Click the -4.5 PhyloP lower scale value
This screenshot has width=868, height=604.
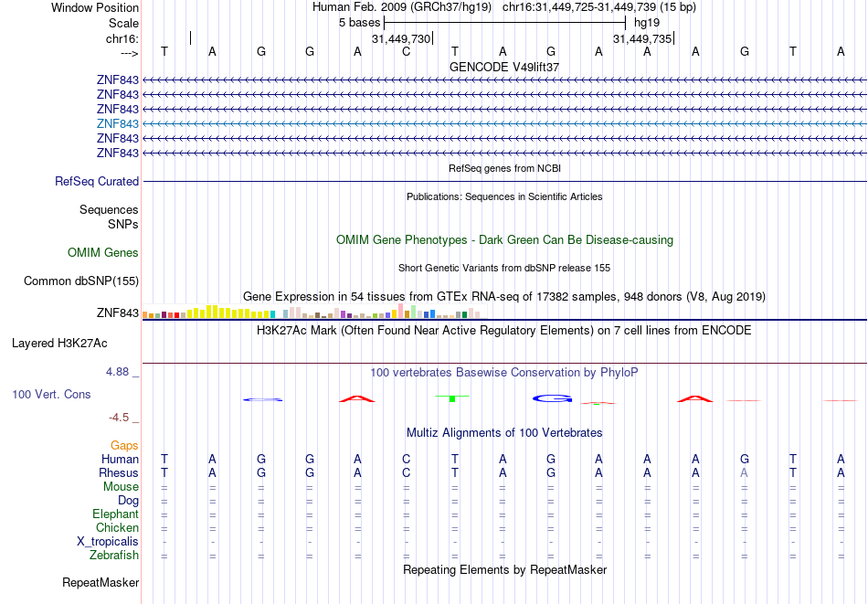coord(119,418)
